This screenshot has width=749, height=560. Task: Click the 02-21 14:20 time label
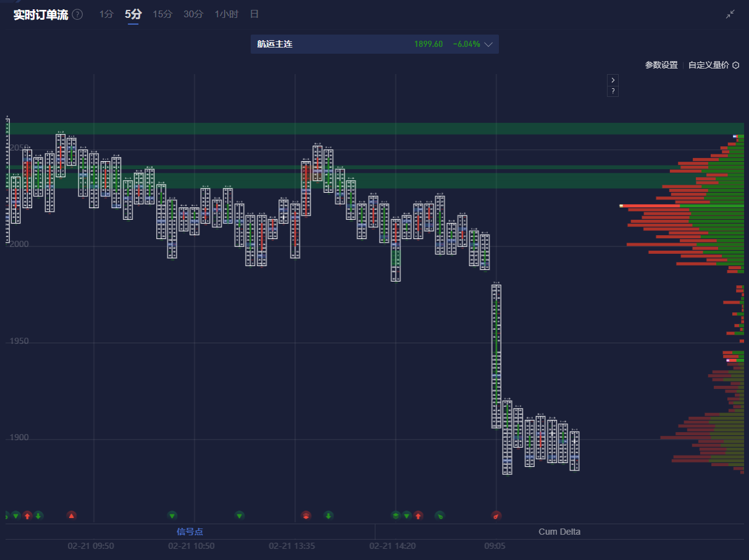pos(393,546)
